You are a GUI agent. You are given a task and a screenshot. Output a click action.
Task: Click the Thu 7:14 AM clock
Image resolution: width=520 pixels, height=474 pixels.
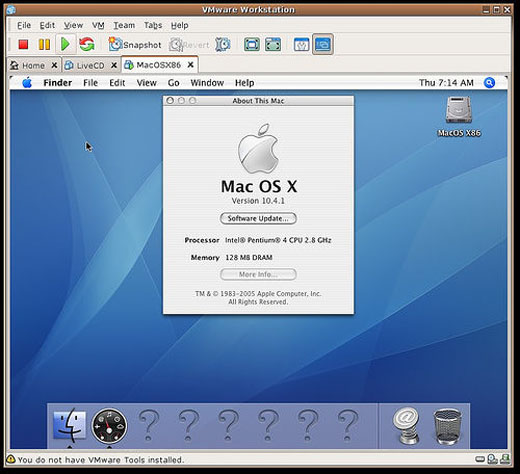tap(446, 83)
